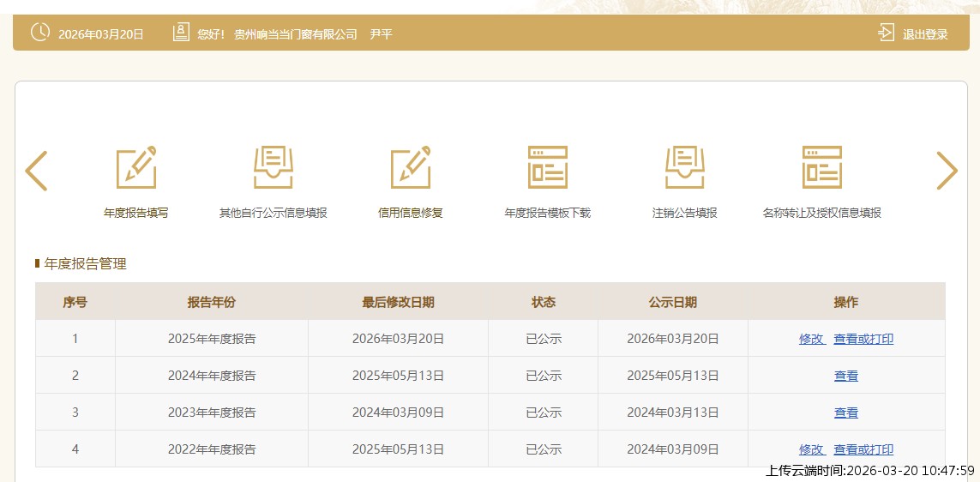
Task: Click the clock icon beside the date
Action: tap(40, 33)
